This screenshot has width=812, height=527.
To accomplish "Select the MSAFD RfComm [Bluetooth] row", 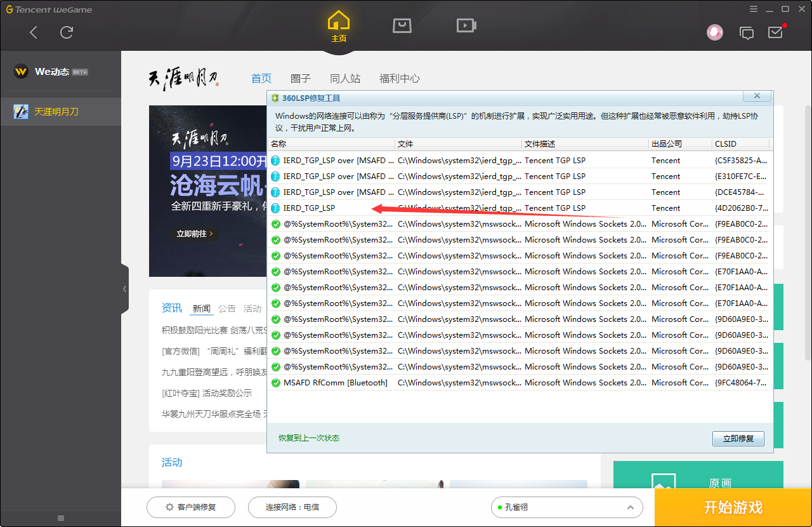I will [x=518, y=383].
